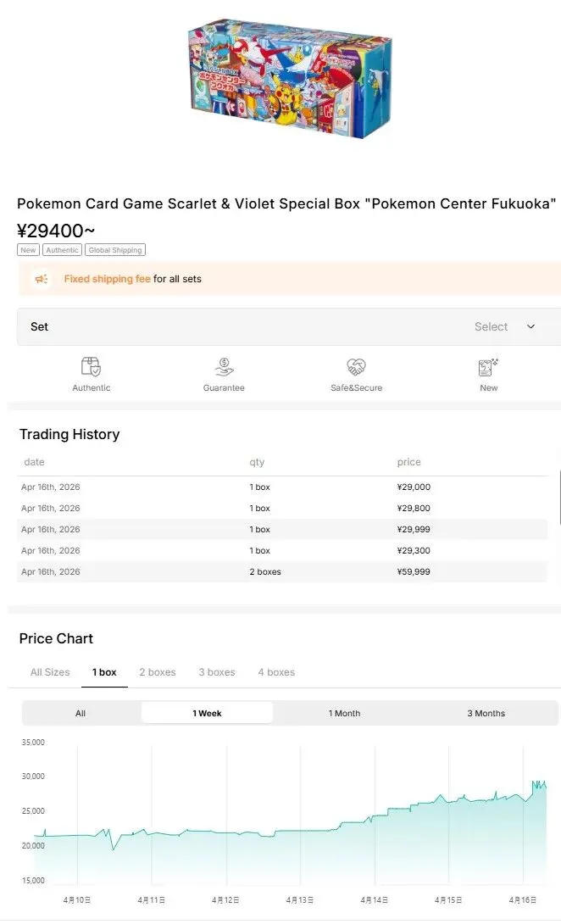The width and height of the screenshot is (561, 924).
Task: Click the 2 boxes ¥59,999 trade row
Action: pyautogui.click(x=283, y=571)
